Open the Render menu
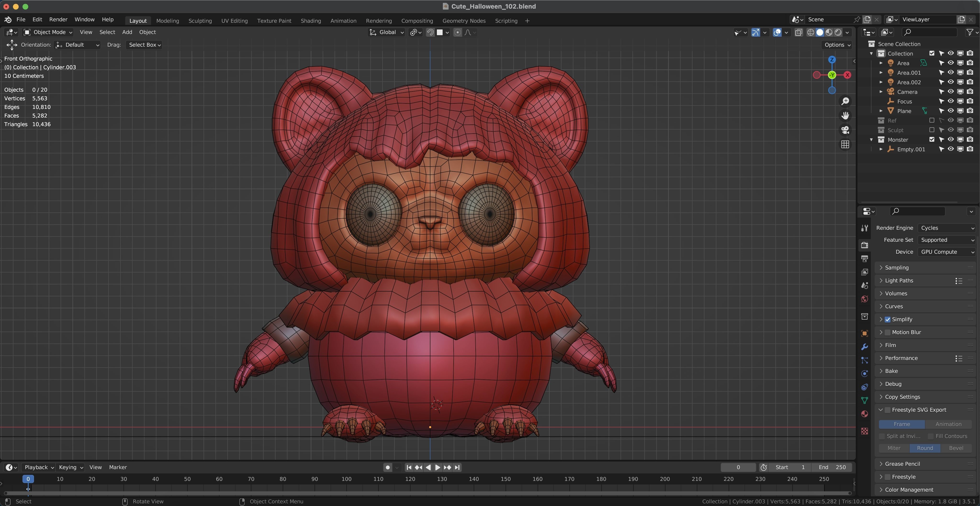 [x=58, y=19]
